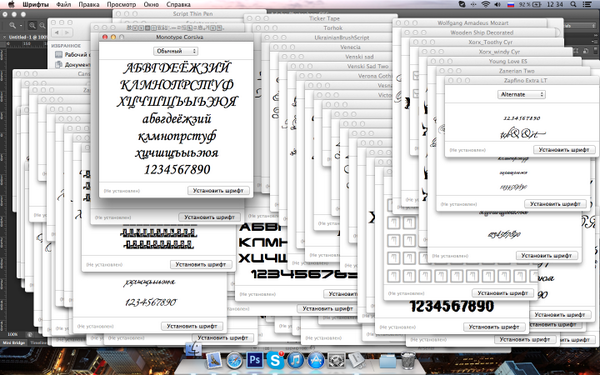Click the Wi-Fi status icon
This screenshot has width=600, height=375.
click(485, 4)
